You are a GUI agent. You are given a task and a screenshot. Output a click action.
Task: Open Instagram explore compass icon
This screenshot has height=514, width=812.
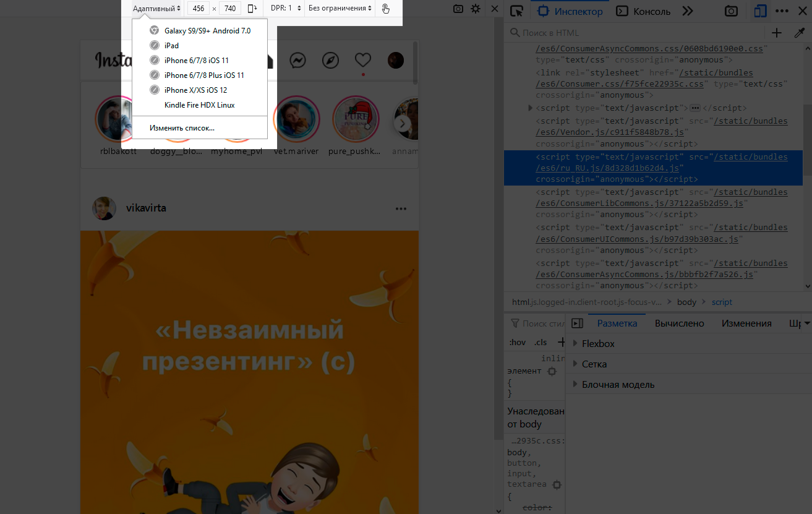point(330,60)
